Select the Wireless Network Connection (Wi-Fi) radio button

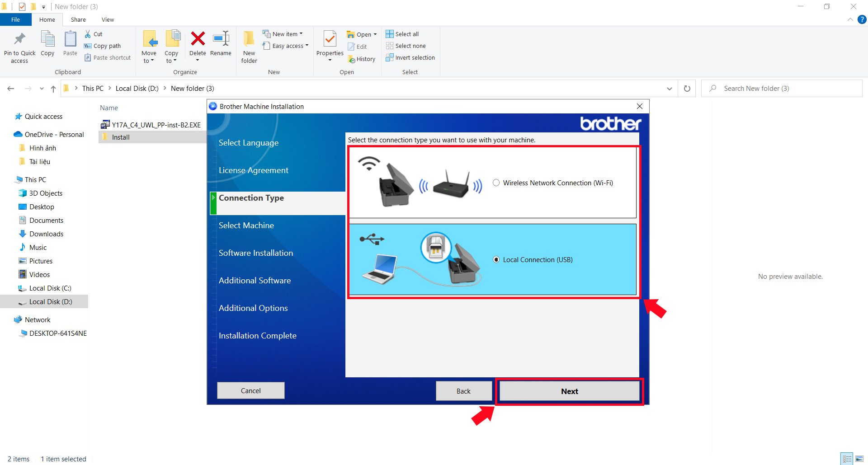click(x=496, y=183)
